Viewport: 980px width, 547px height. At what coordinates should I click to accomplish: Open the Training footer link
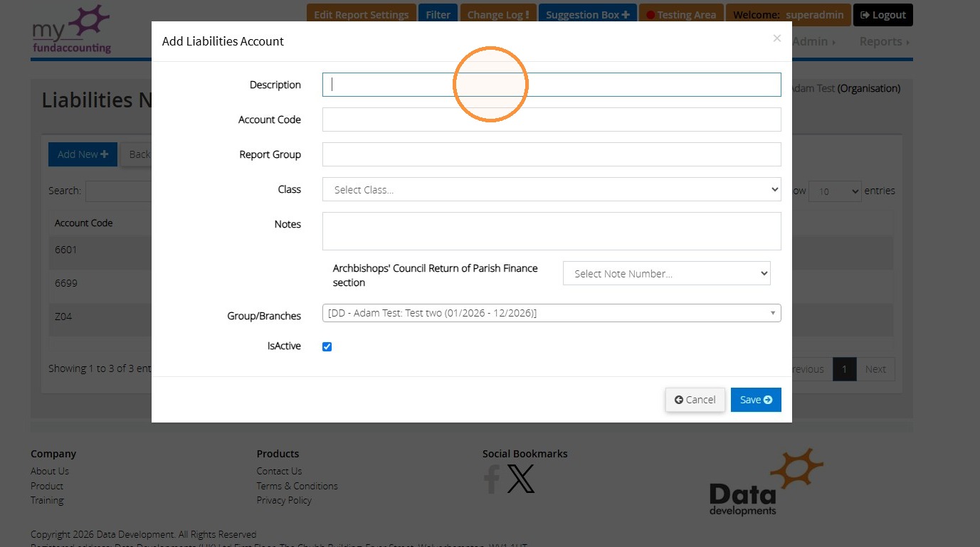click(47, 500)
